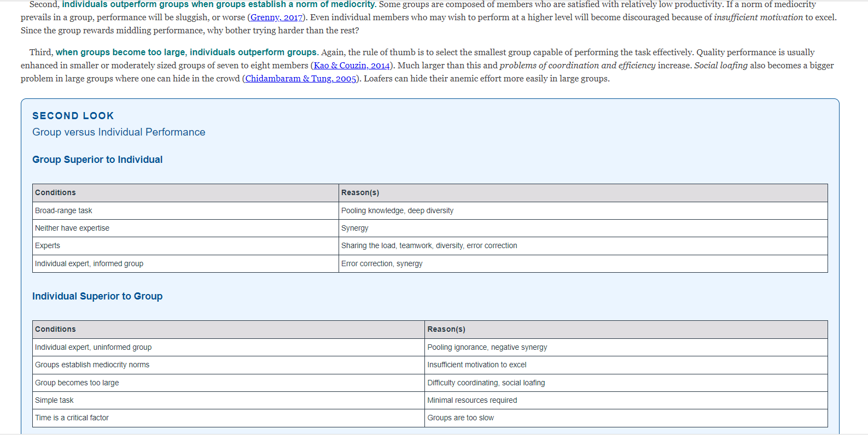Open the Grenny, 2017 citation link
This screenshot has width=868, height=446.
276,17
